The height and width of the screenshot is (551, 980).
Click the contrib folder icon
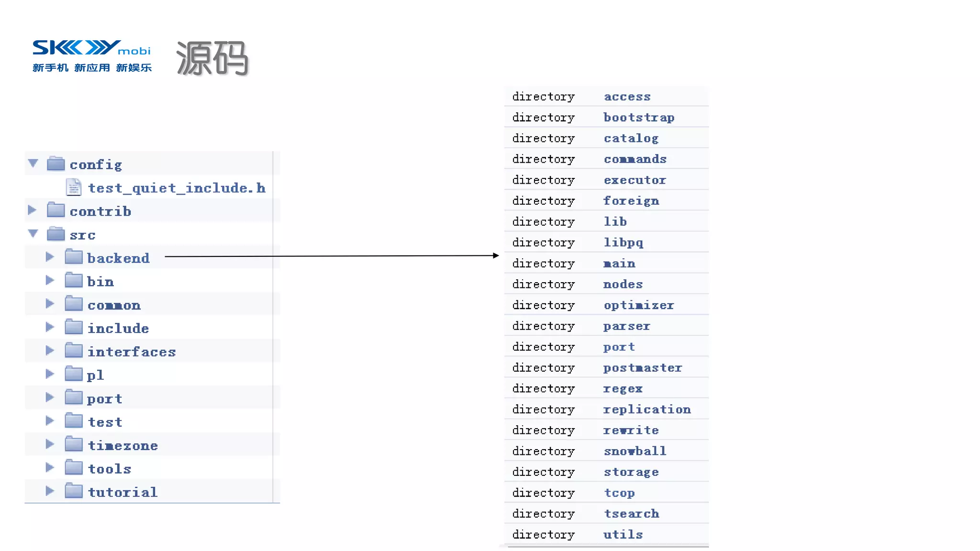[56, 210]
